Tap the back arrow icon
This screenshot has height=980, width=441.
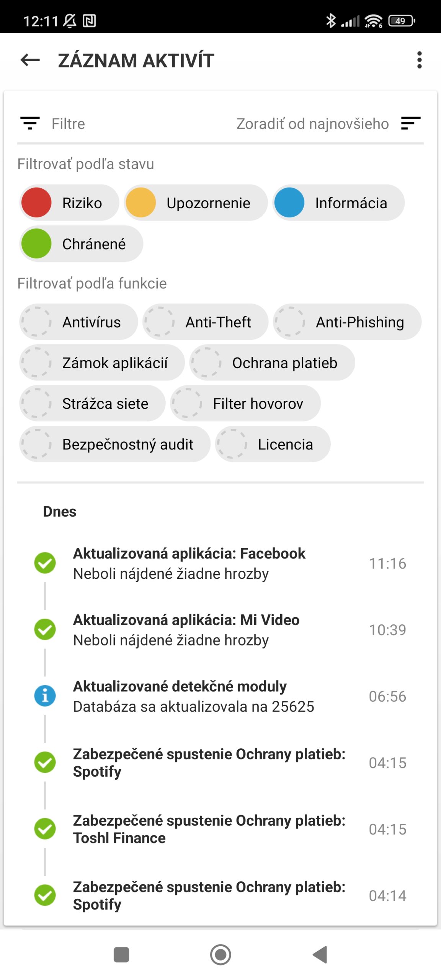[30, 60]
